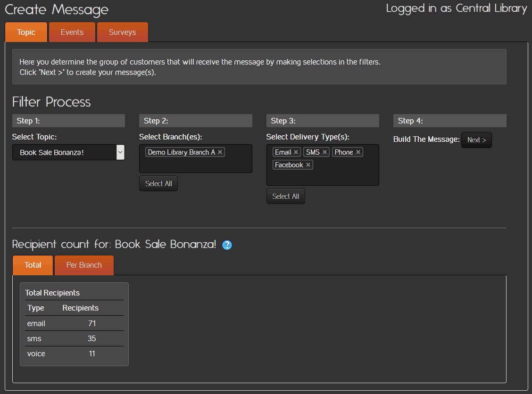Click Select All under branches
Image resolution: width=532 pixels, height=394 pixels.
tap(158, 184)
